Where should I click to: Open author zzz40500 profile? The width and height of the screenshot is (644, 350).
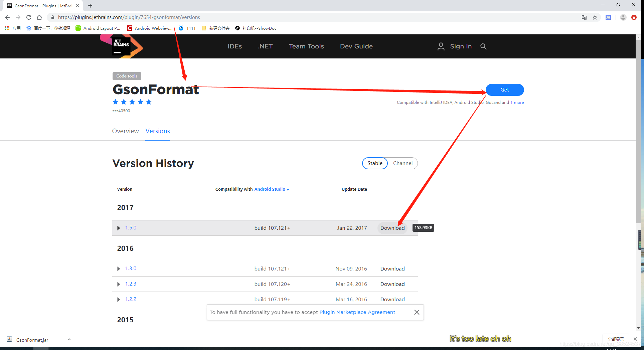[121, 111]
